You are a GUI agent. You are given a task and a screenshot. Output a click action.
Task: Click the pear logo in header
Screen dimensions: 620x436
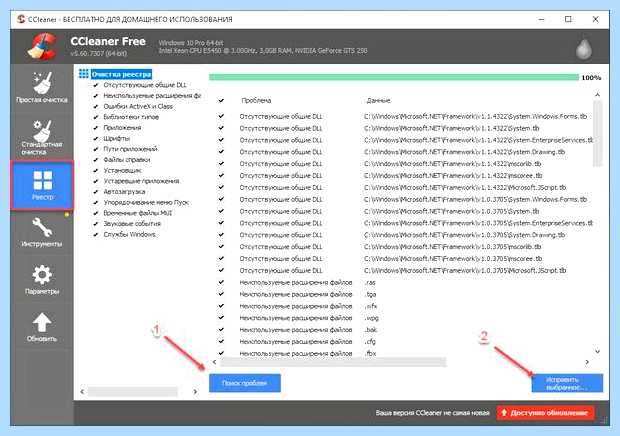point(583,48)
